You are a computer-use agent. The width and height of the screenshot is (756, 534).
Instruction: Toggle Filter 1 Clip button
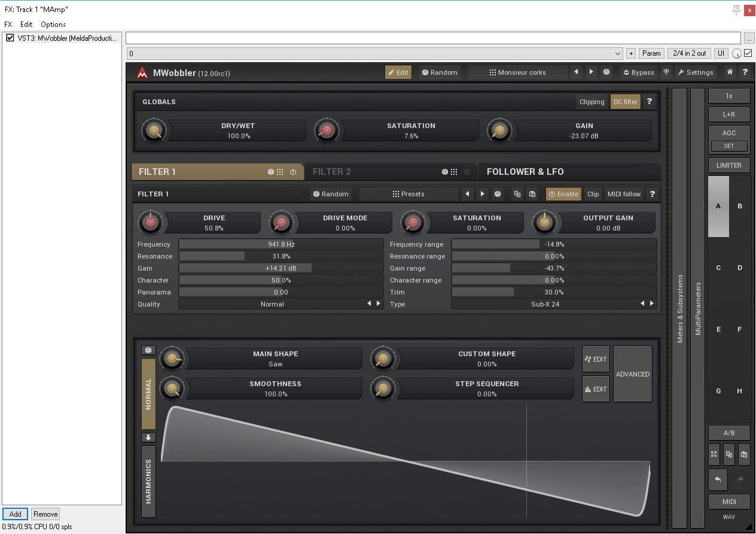tap(593, 194)
